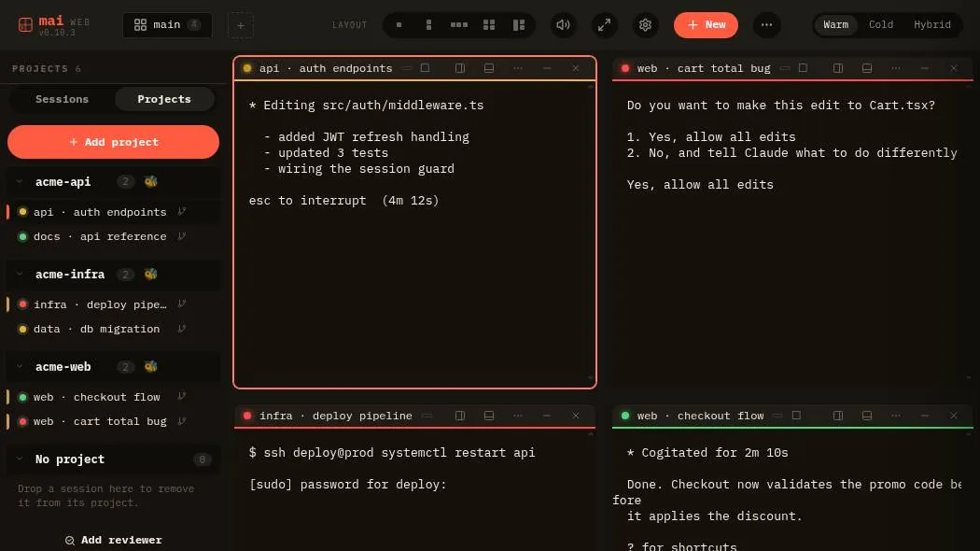Viewport: 980px width, 551px height.
Task: Click the bee icon beside acme-infra
Action: (x=150, y=274)
